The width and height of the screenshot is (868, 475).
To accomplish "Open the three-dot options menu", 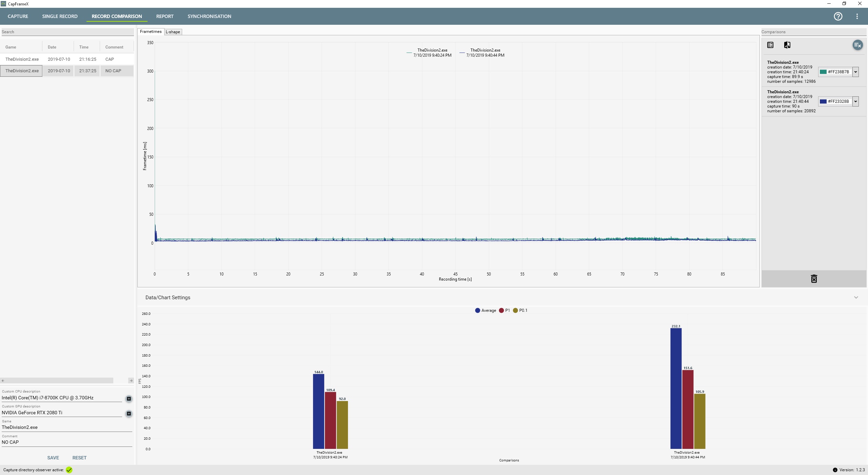I will [x=857, y=16].
